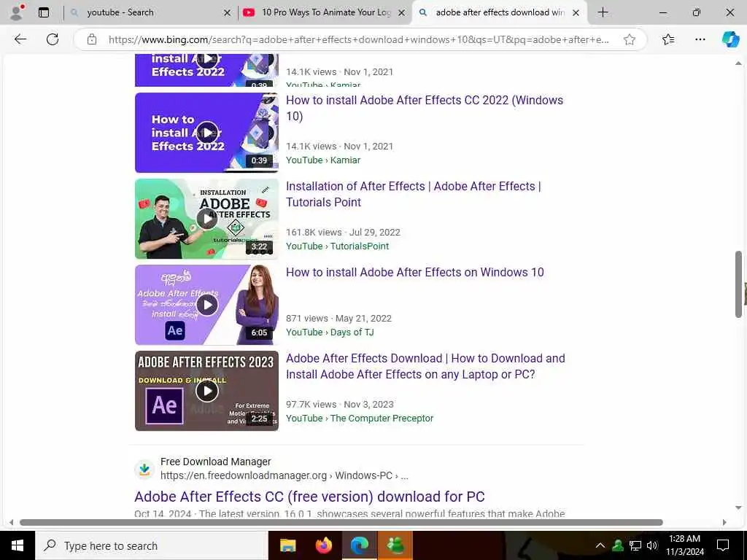Open the green people app taskbar icon
This screenshot has height=560, width=747.
(395, 545)
